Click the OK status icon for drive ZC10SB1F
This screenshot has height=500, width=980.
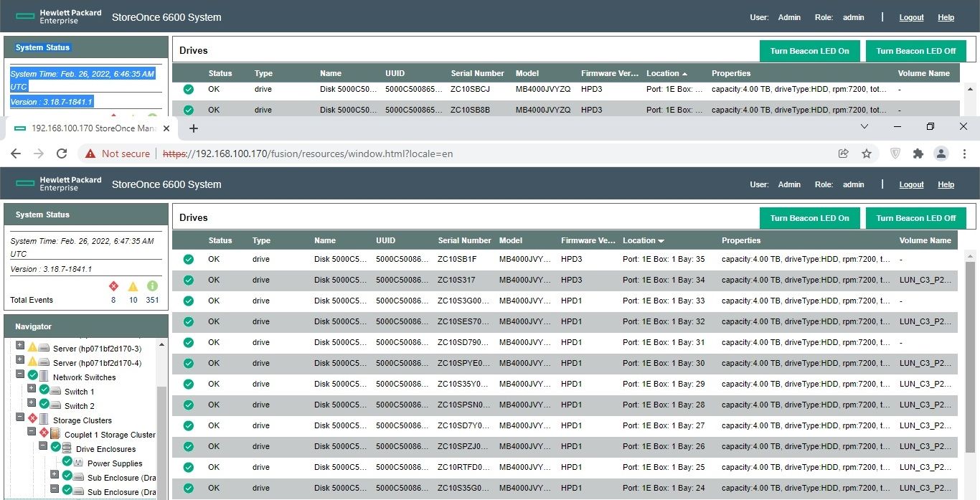[189, 260]
